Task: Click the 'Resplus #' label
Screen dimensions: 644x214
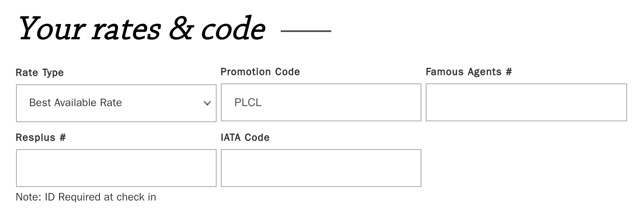Action: pos(40,137)
